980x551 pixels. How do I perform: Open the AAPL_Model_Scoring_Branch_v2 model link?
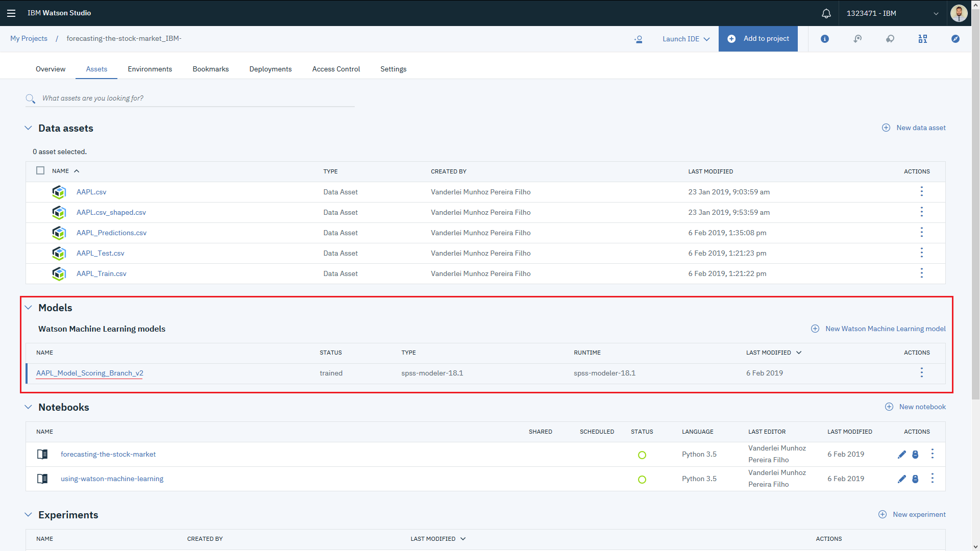[x=90, y=373]
